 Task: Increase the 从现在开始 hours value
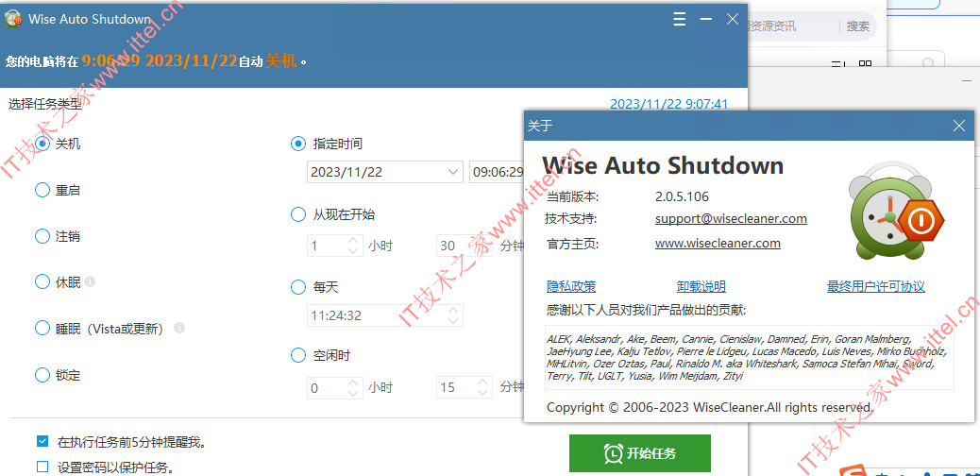tap(353, 240)
